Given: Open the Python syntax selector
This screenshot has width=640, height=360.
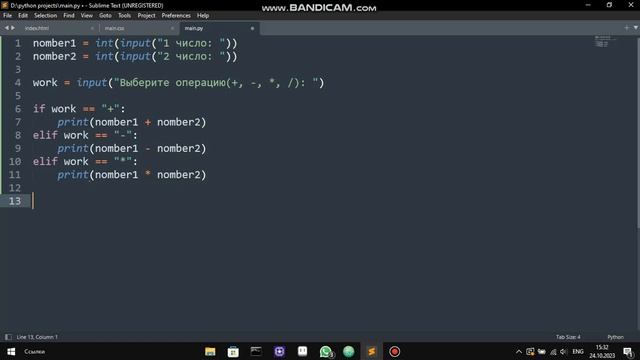Looking at the screenshot, I should click(x=616, y=337).
